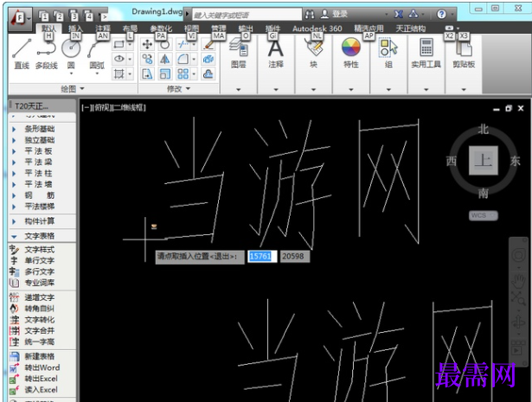Image resolution: width=532 pixels, height=402 pixels.
Task: Click the Scale tool icon
Action: click(x=165, y=73)
